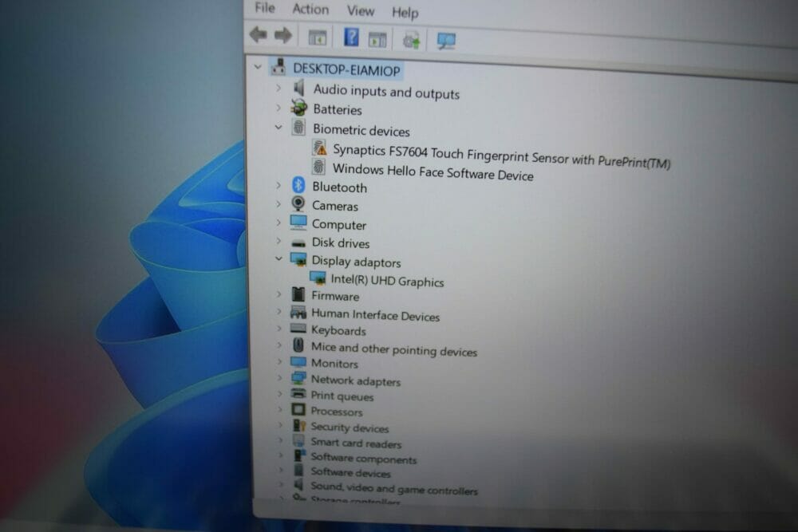Expand the Monitors category
Viewport: 798px width, 532px height.
tap(279, 362)
